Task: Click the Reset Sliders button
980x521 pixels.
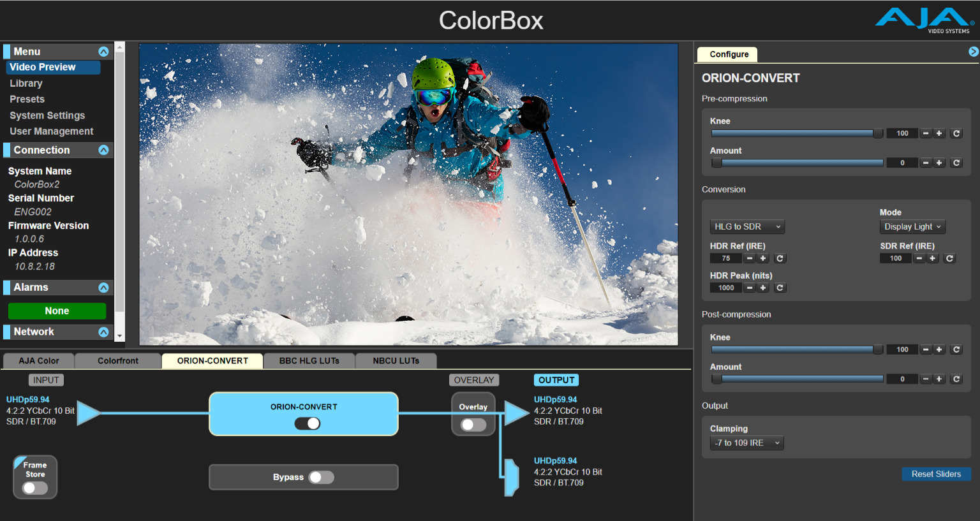Action: point(935,474)
